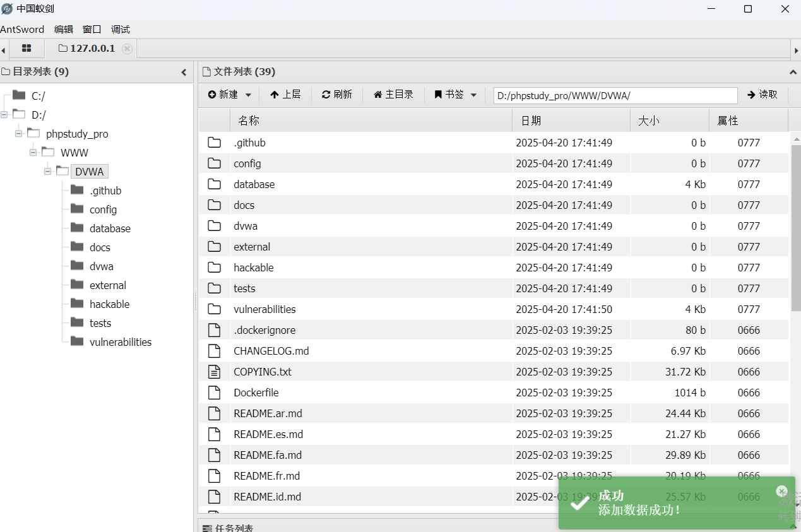Click the docs folder icon in the file list
The height and width of the screenshot is (532, 801).
[x=215, y=205]
